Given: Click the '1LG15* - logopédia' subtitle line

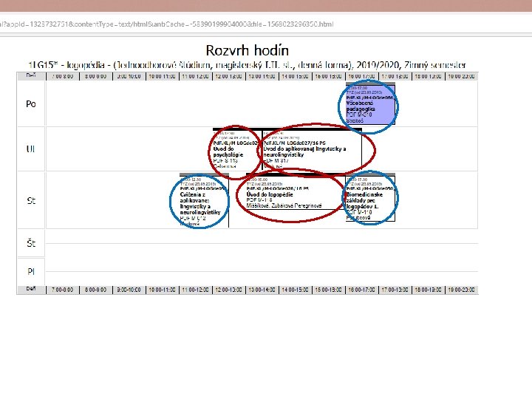Looking at the screenshot, I should coord(248,65).
